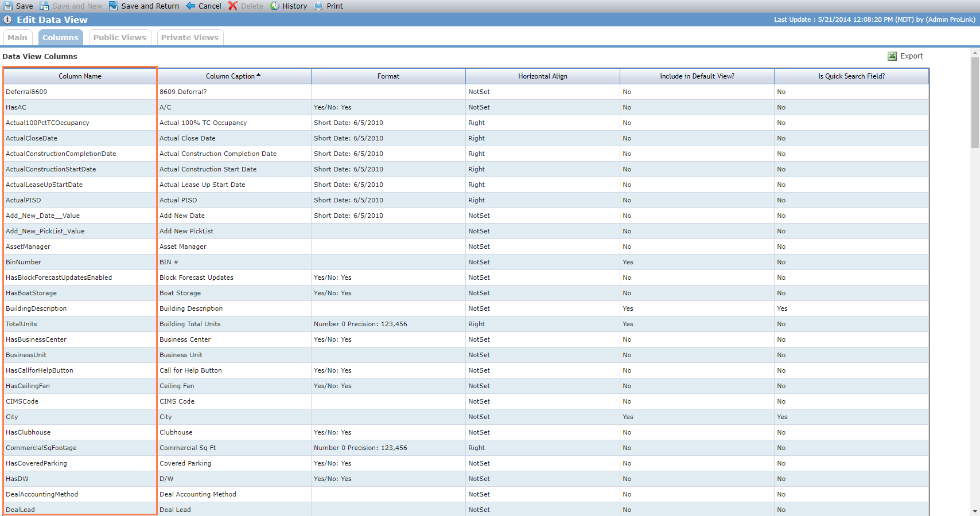
Task: Click the Cancel button text
Action: pyautogui.click(x=210, y=6)
